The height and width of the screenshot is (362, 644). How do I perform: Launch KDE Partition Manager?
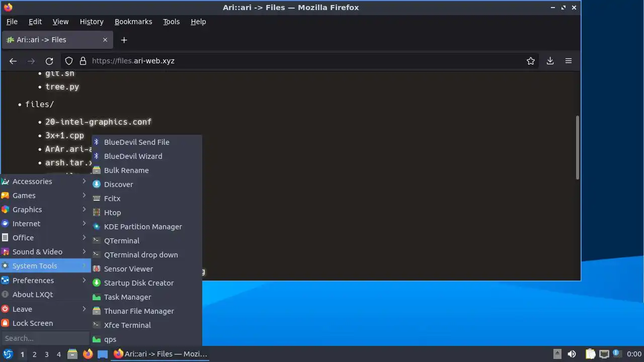pyautogui.click(x=146, y=227)
